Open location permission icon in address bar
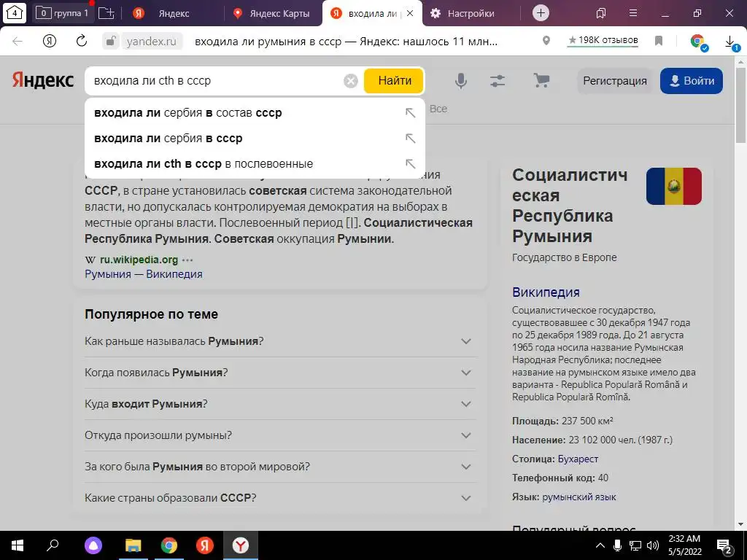 pyautogui.click(x=546, y=41)
